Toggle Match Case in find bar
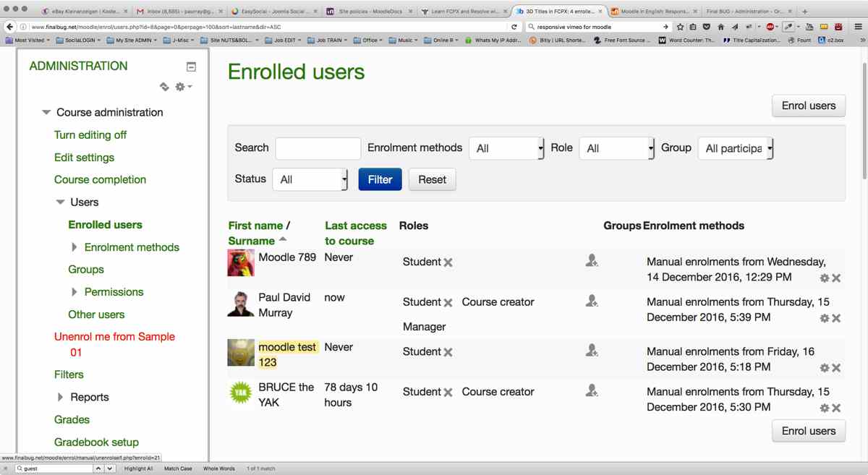This screenshot has width=868, height=475. click(x=178, y=468)
